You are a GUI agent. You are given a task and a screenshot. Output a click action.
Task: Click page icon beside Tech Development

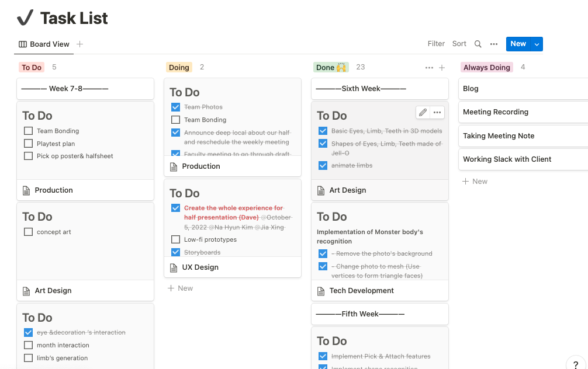(321, 291)
